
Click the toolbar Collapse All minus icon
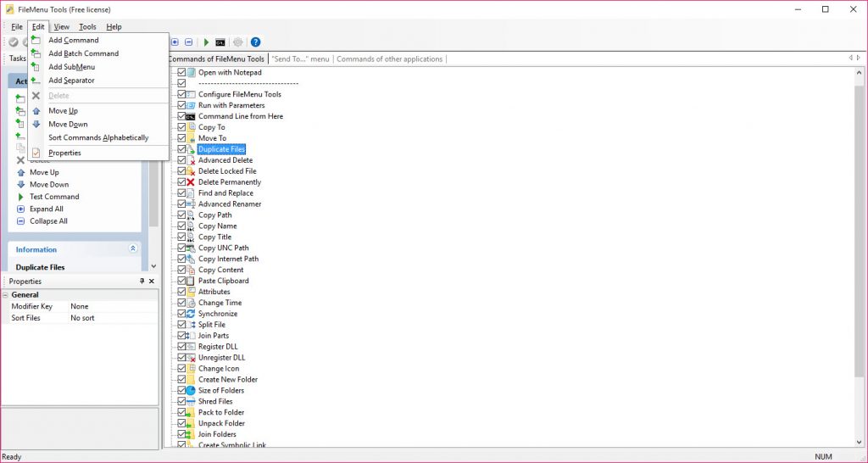pyautogui.click(x=188, y=42)
